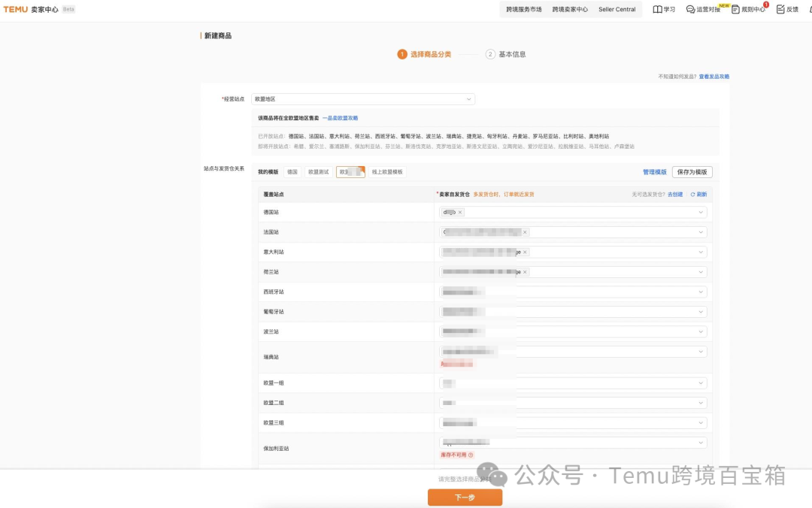
Task: Open the 学习 book icon
Action: [x=657, y=9]
